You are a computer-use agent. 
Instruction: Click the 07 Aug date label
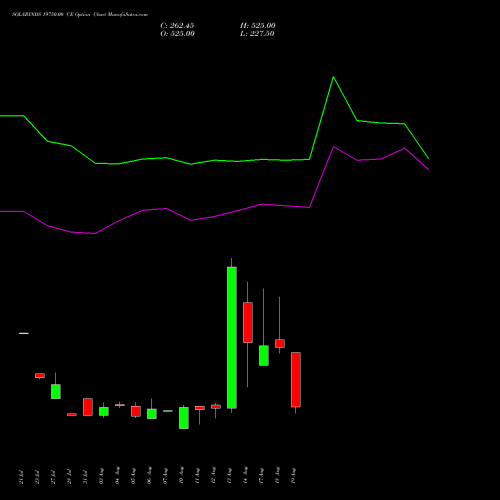165,476
